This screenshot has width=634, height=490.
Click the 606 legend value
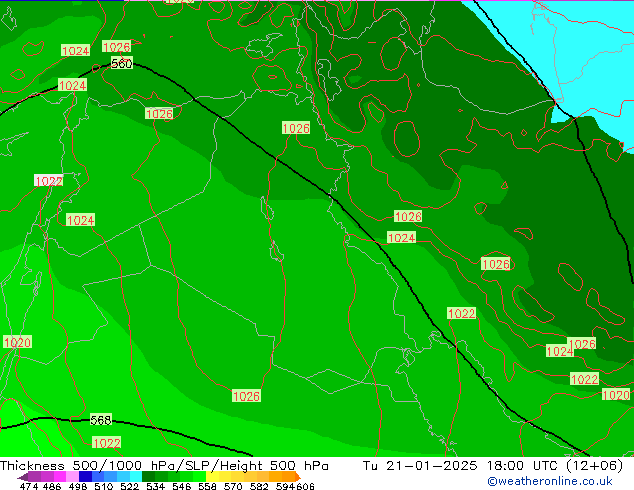pyautogui.click(x=305, y=486)
